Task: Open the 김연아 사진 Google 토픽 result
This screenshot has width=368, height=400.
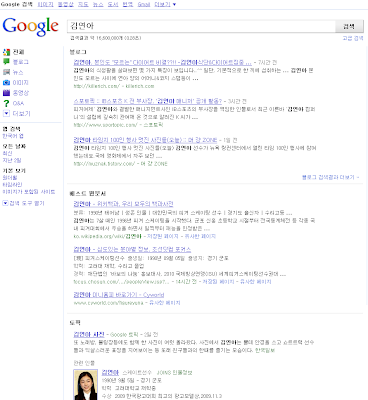Action: click(x=89, y=334)
